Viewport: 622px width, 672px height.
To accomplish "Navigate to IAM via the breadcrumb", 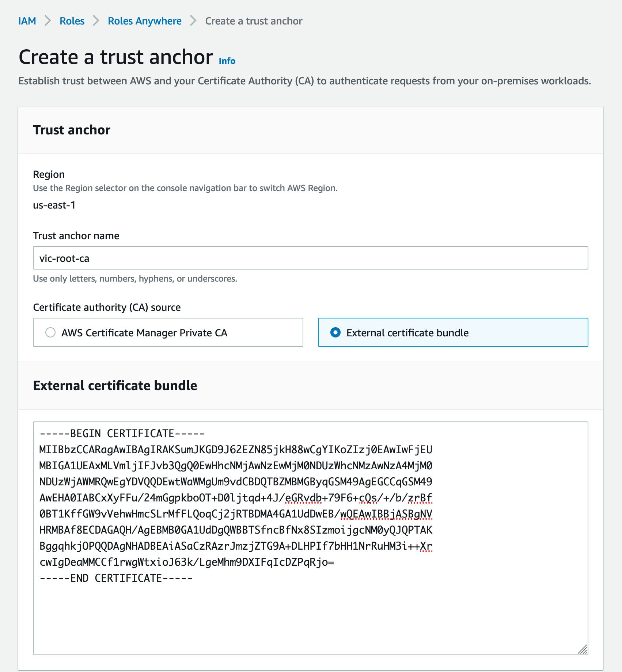I will pos(27,21).
